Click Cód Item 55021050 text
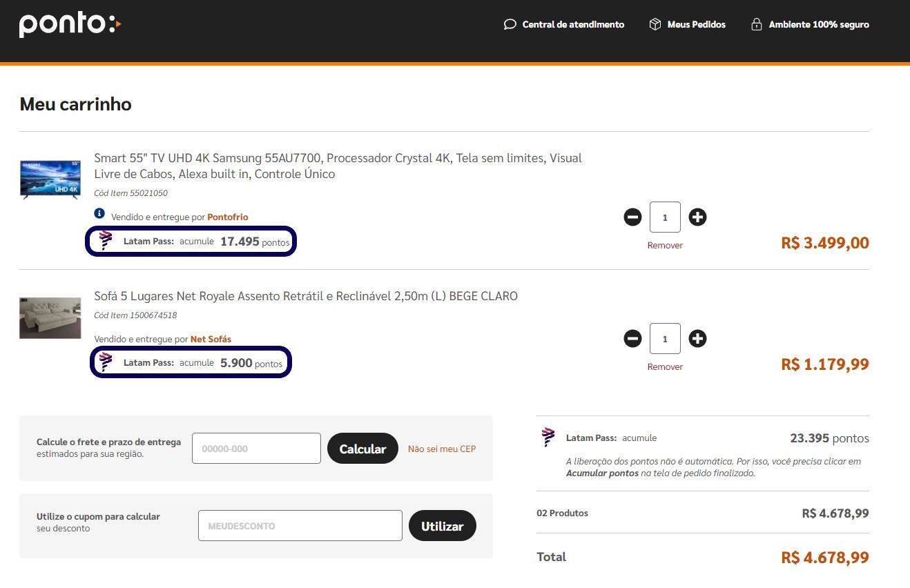The width and height of the screenshot is (910, 588). (x=130, y=193)
